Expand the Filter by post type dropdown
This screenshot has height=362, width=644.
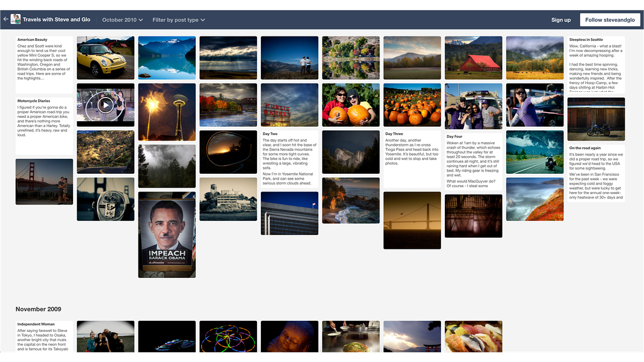[x=179, y=20]
